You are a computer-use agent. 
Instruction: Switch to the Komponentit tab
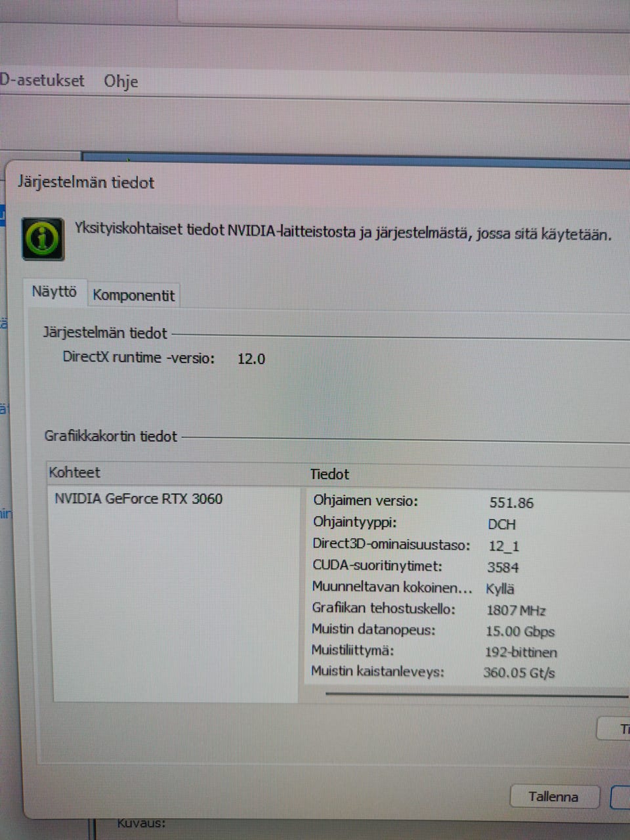pos(134,295)
